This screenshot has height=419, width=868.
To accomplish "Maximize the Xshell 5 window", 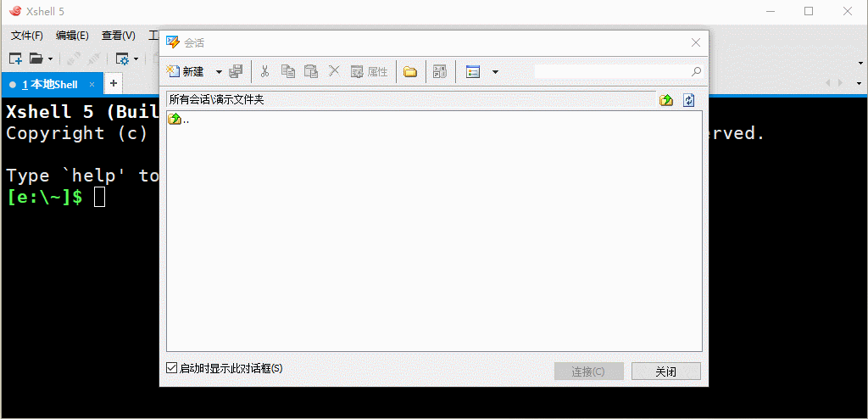I will (809, 11).
